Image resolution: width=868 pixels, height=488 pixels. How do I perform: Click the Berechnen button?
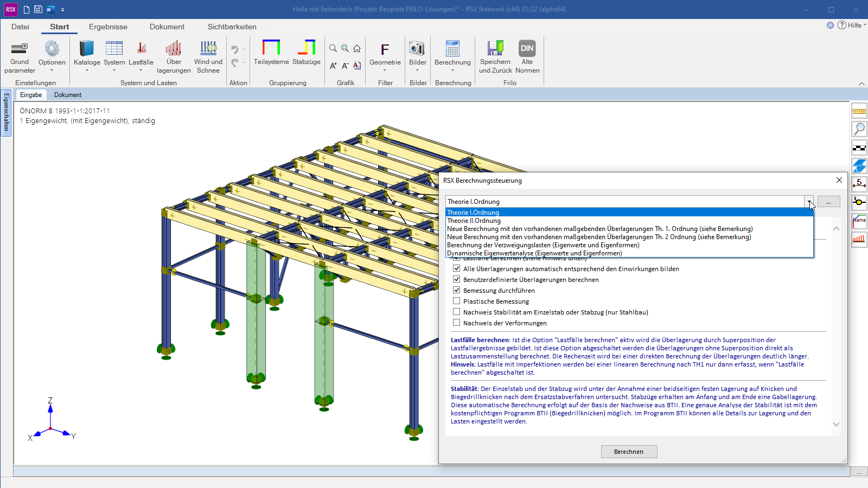629,452
